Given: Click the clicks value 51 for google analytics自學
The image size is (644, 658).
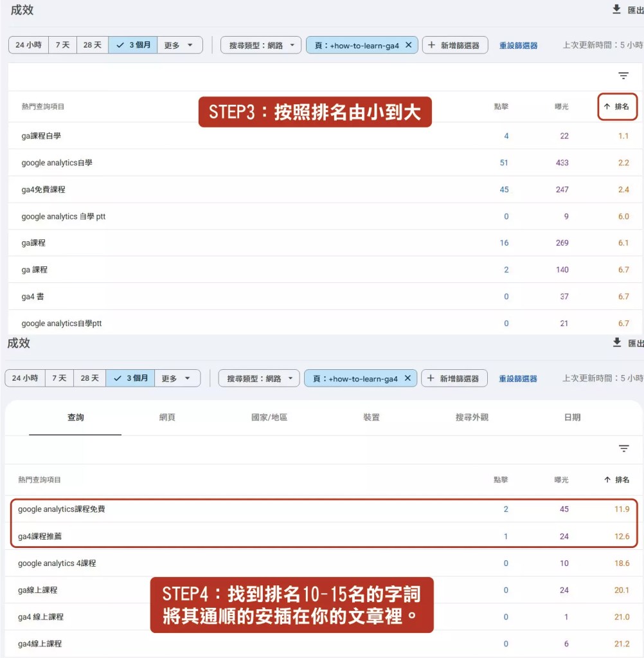Looking at the screenshot, I should 503,162.
